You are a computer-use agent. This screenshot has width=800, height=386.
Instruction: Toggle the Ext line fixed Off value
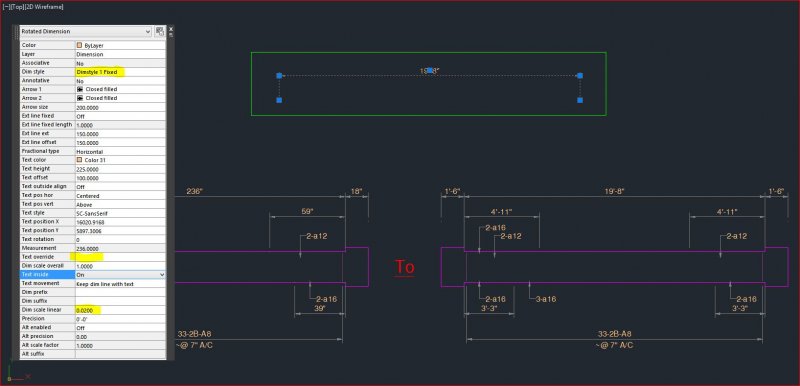[120, 116]
